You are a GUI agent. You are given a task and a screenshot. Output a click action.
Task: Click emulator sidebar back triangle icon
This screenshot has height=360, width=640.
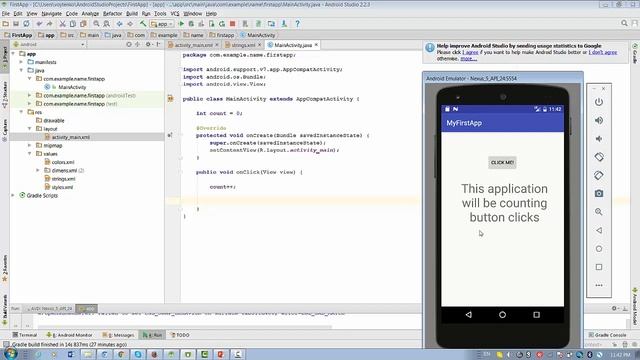(x=599, y=230)
